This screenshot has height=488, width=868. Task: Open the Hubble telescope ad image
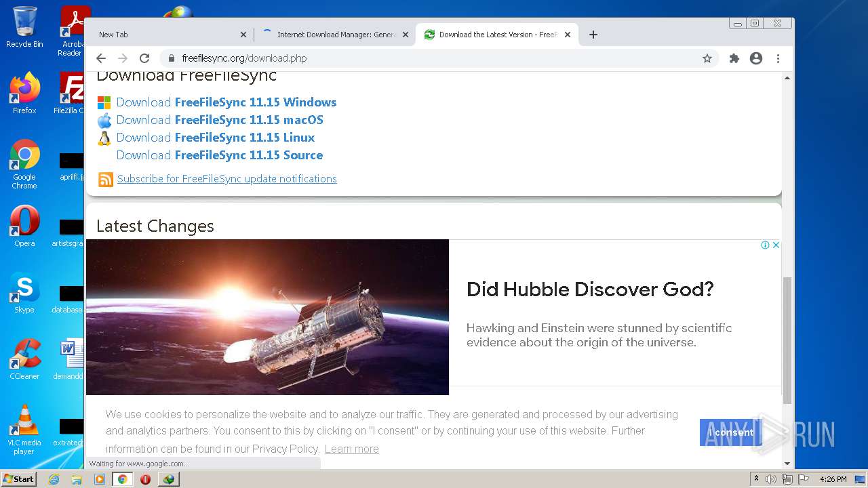pyautogui.click(x=267, y=317)
